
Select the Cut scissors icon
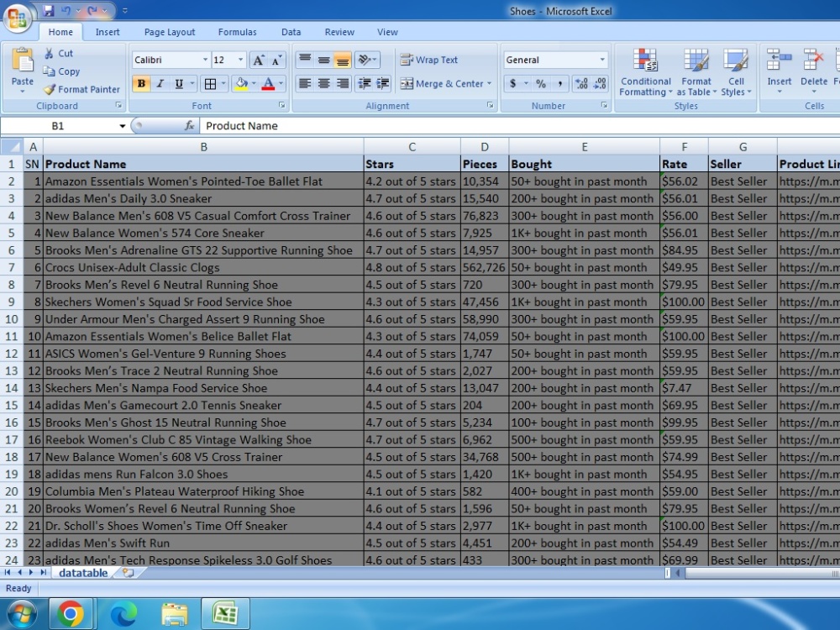pyautogui.click(x=50, y=53)
